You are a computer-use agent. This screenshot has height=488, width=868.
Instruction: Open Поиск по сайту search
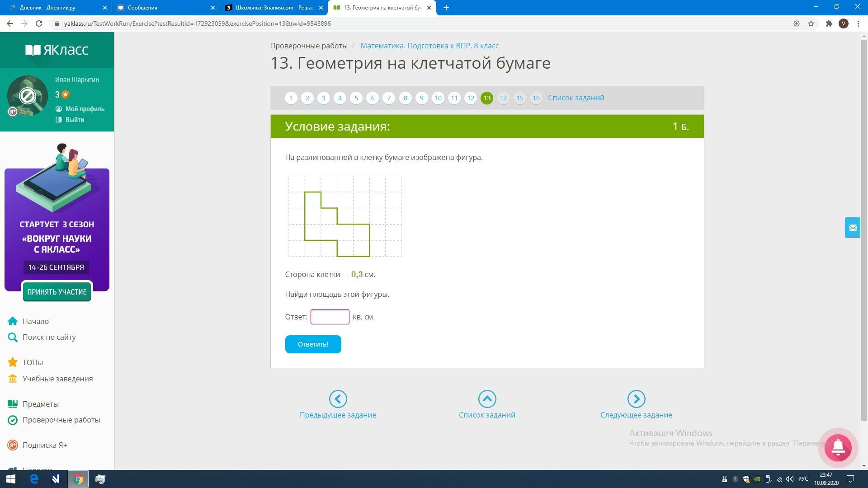coord(49,337)
